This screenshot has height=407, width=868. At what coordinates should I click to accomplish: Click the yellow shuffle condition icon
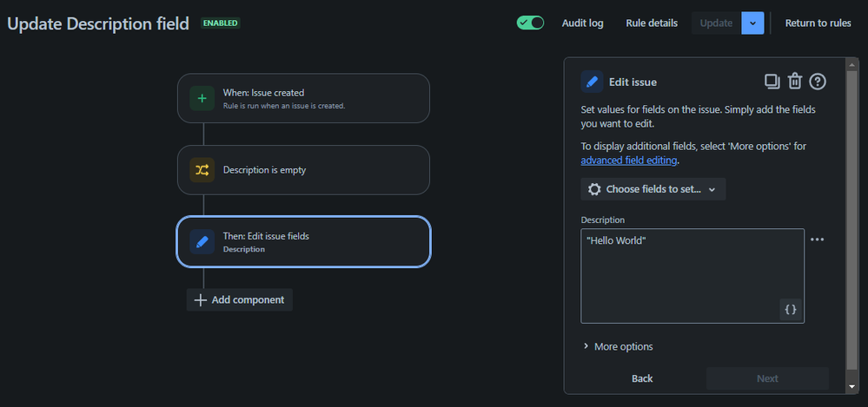(x=202, y=170)
